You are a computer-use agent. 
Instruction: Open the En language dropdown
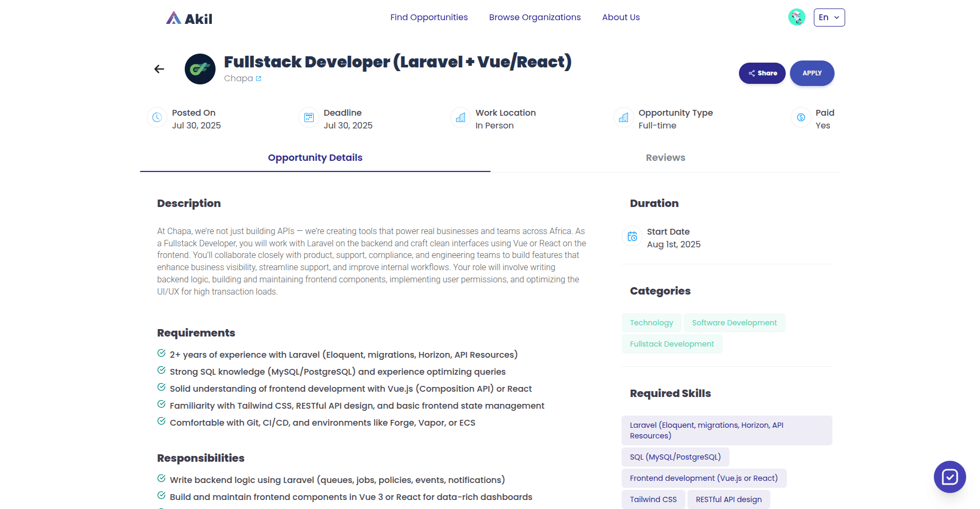click(829, 18)
